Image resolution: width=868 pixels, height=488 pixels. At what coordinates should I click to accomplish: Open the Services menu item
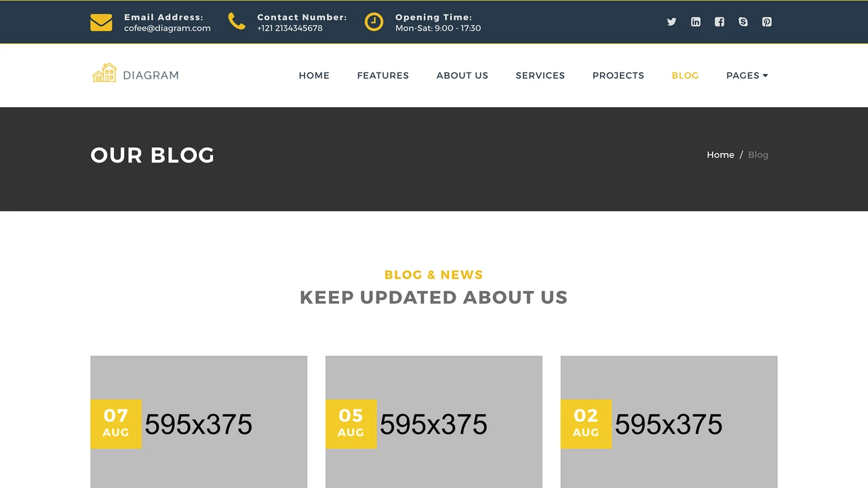[540, 75]
